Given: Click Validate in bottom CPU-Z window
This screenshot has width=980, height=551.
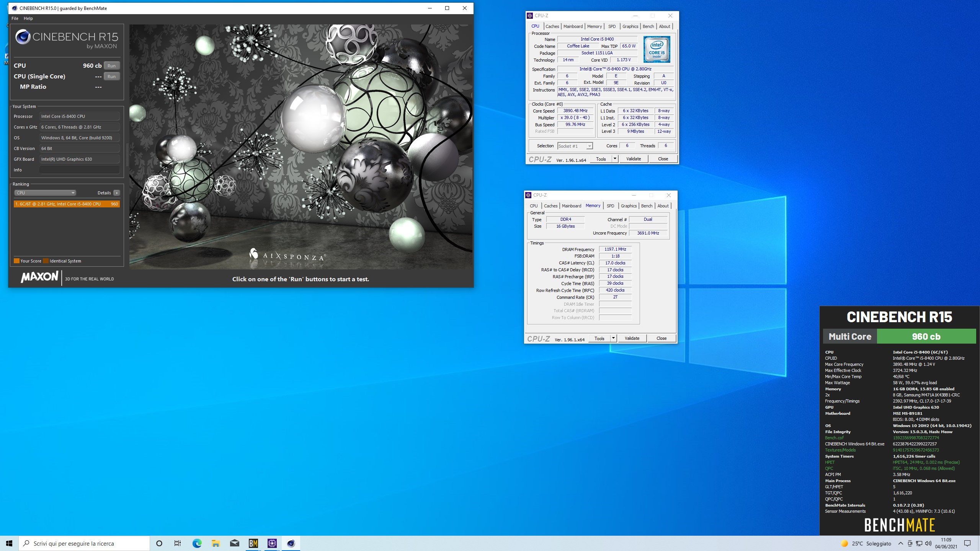Looking at the screenshot, I should pyautogui.click(x=632, y=338).
